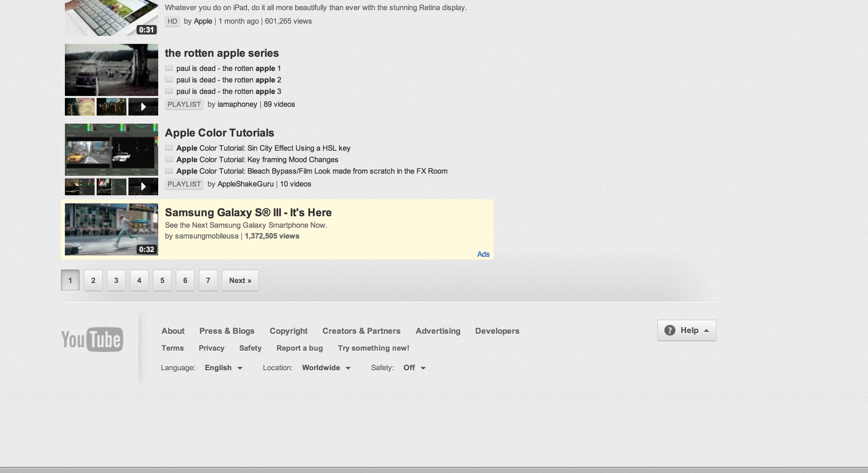
Task: Open 'Bleach Bypass/Film Look' tutorial video link
Action: tap(312, 171)
